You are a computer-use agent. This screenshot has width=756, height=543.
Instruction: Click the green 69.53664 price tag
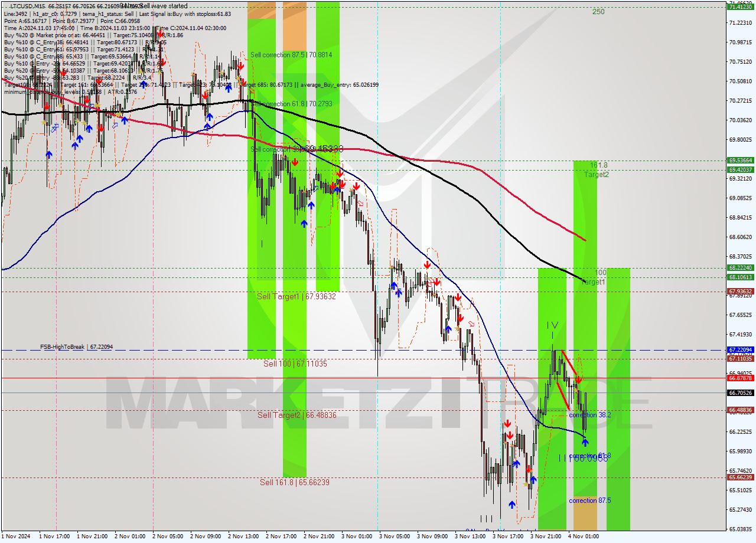point(741,160)
